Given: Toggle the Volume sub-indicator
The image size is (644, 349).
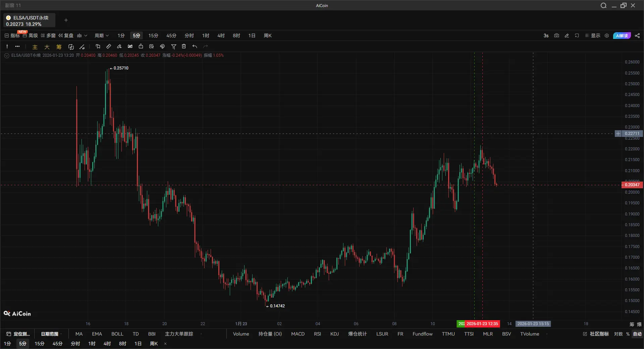Looking at the screenshot, I should [241, 334].
